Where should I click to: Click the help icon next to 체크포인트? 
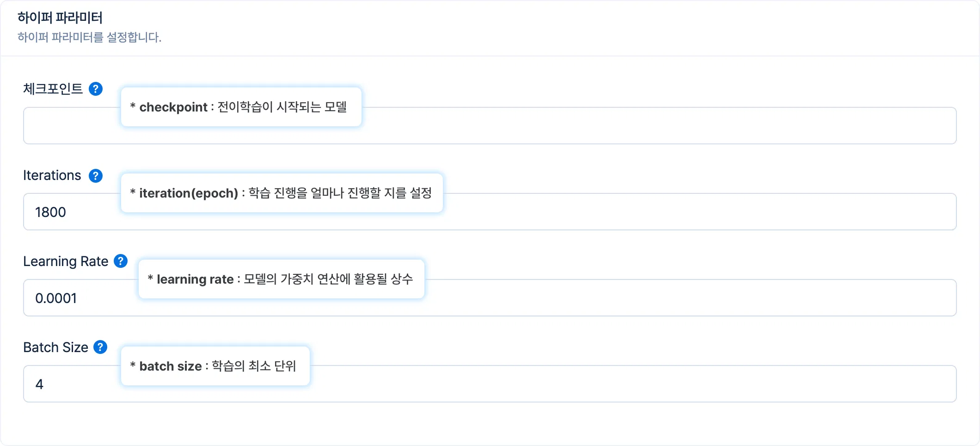pyautogui.click(x=96, y=89)
